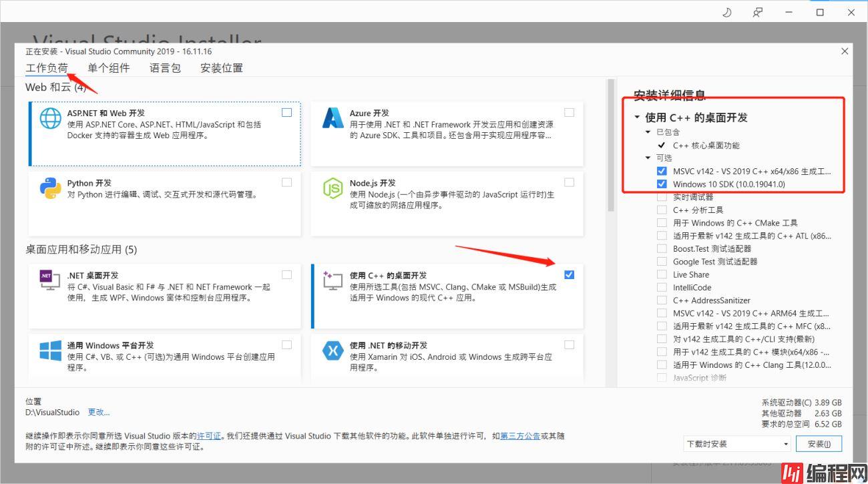Toggle the dark theme moon icon
The image size is (868, 484).
727,12
